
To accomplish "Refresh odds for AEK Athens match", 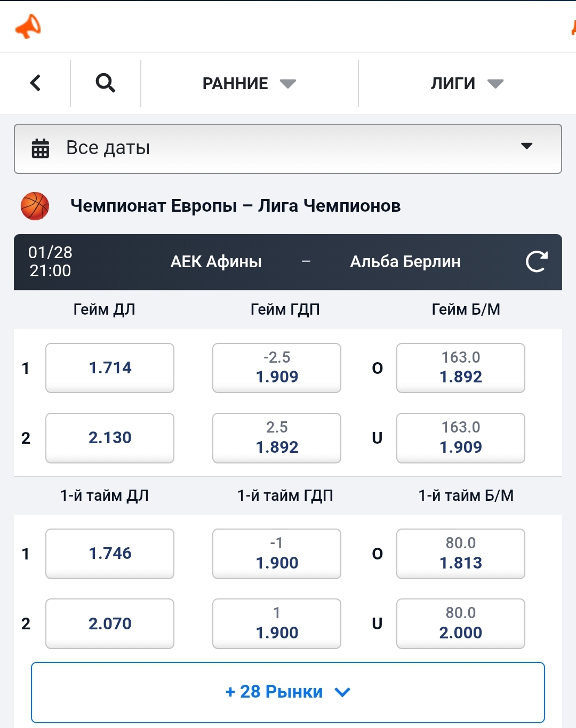I will coord(536,262).
